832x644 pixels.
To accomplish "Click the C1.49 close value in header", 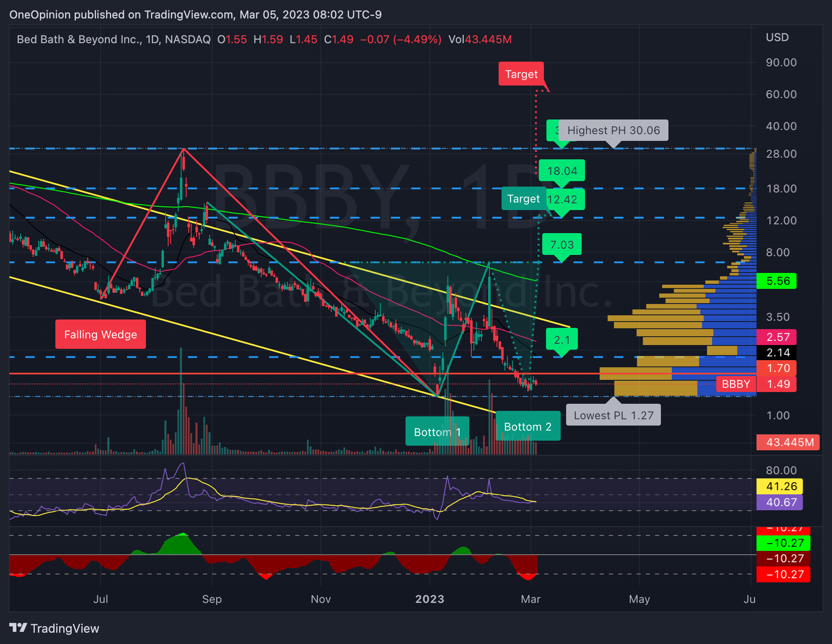I will click(x=339, y=39).
